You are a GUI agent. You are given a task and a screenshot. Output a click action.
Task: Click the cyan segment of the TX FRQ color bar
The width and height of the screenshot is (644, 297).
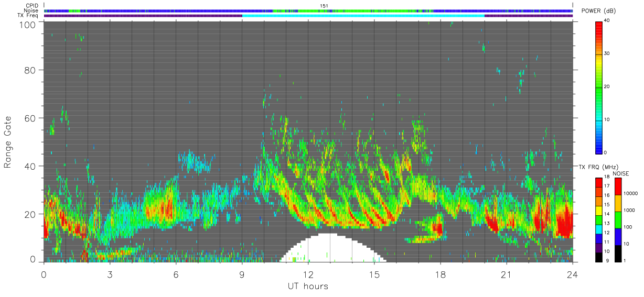[598, 228]
